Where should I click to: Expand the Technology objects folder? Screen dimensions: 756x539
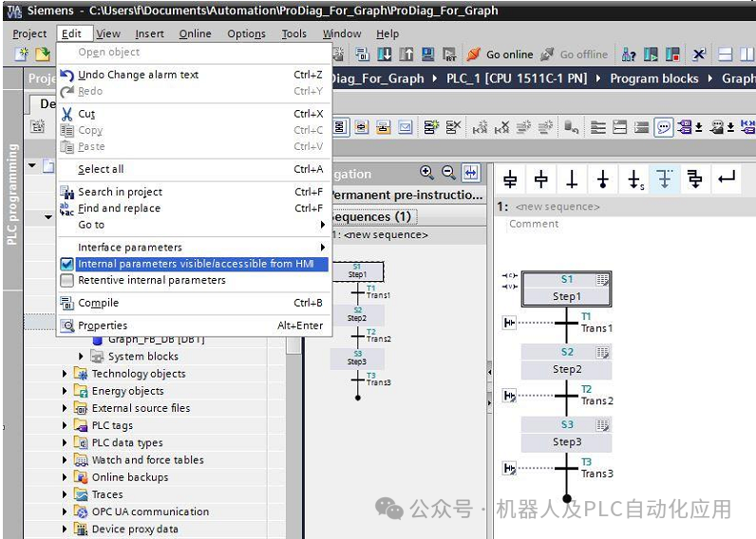click(65, 374)
